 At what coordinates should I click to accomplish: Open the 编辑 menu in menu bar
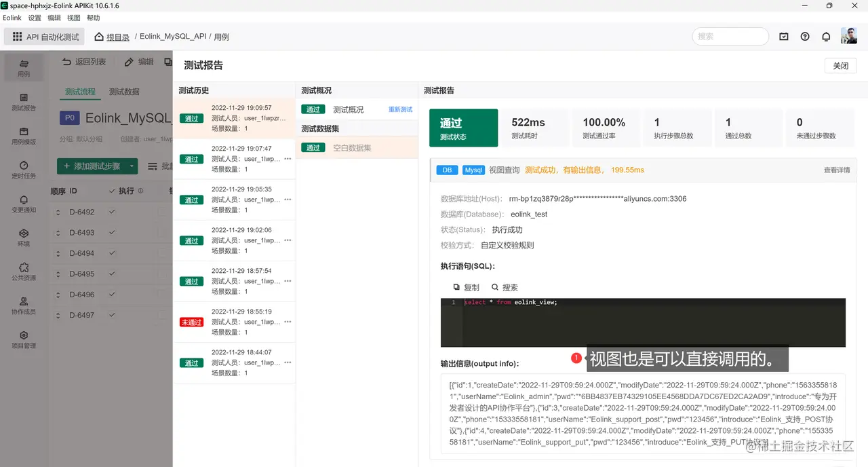[x=54, y=18]
